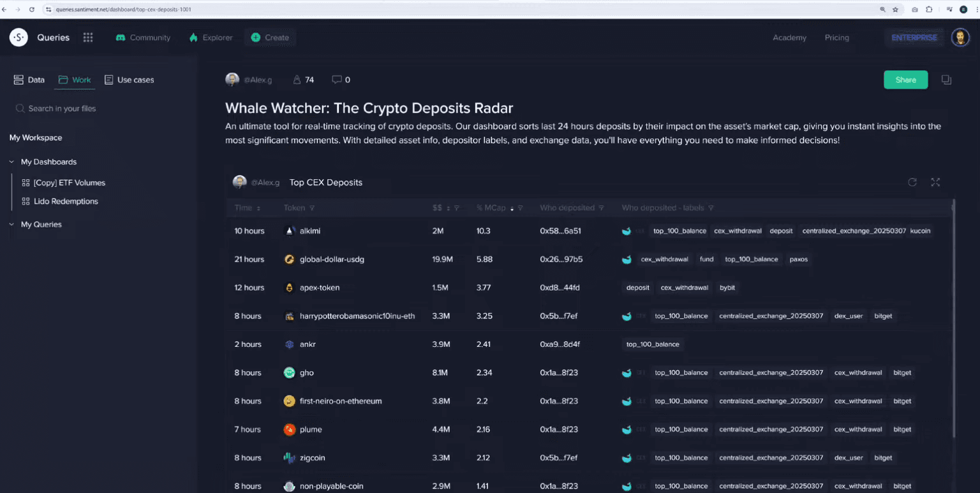Click the upvote icon showing 74
Image resolution: width=980 pixels, height=493 pixels.
(297, 80)
